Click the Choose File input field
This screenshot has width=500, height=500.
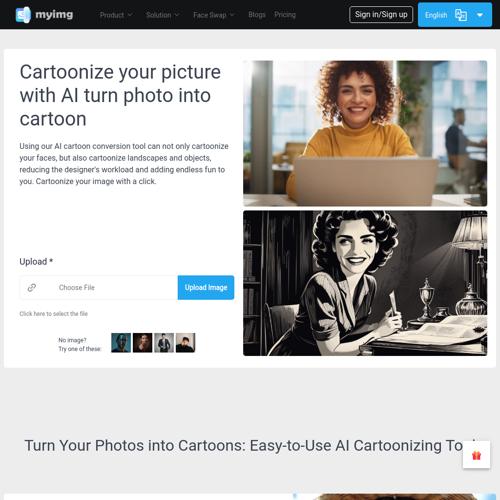pyautogui.click(x=99, y=287)
